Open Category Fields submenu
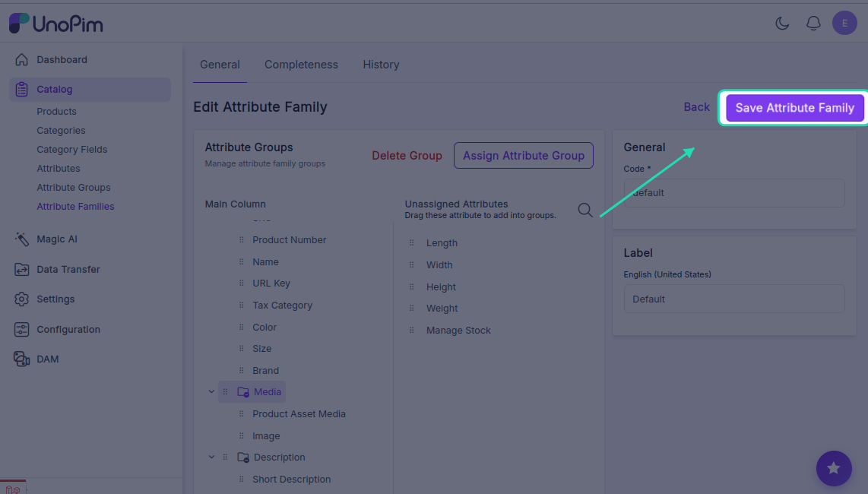Image resolution: width=868 pixels, height=494 pixels. (x=72, y=150)
